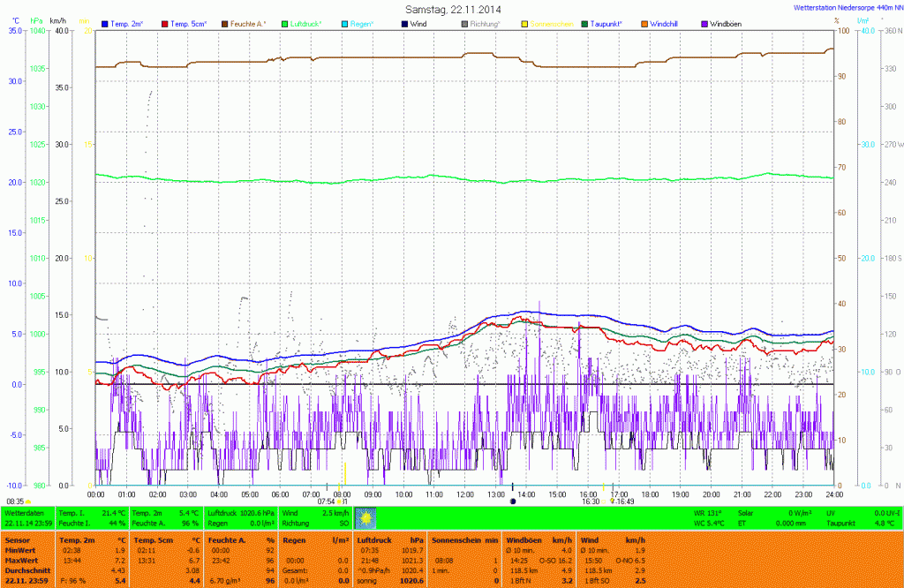This screenshot has height=588, width=904.
Task: Click the Sensor header in orange table
Action: coord(18,539)
